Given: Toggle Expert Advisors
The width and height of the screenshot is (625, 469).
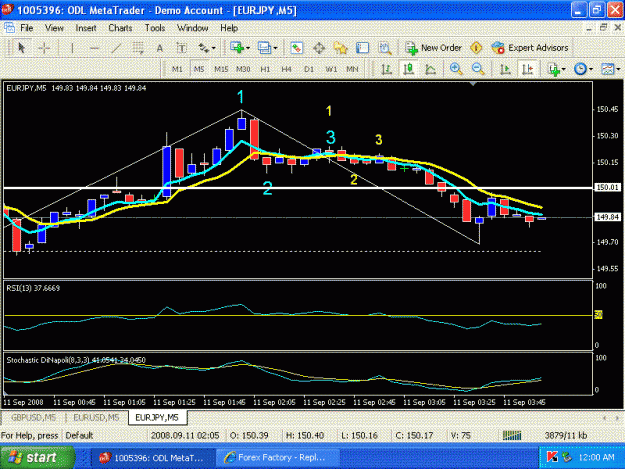Looking at the screenshot, I should [x=530, y=48].
